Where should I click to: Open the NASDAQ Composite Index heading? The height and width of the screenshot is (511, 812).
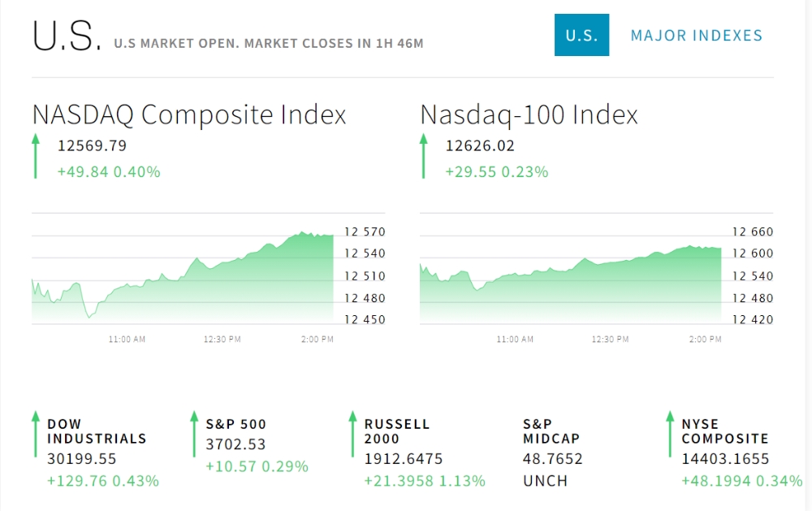point(189,115)
